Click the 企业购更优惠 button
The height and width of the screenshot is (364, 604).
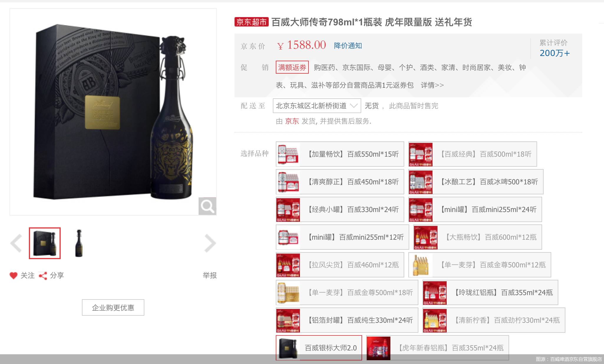[113, 307]
